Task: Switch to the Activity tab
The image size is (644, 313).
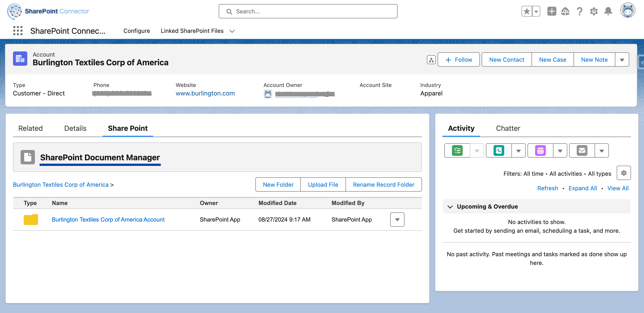Action: 461,128
